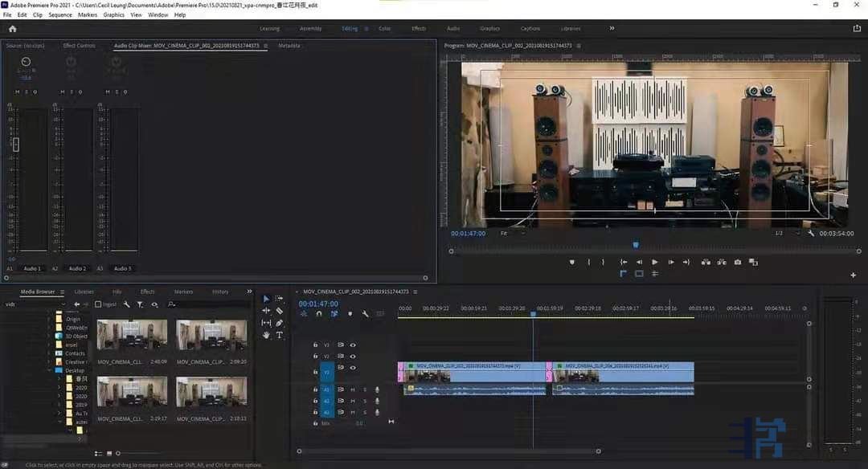The width and height of the screenshot is (868, 469).
Task: Select the Type tool
Action: 279,335
